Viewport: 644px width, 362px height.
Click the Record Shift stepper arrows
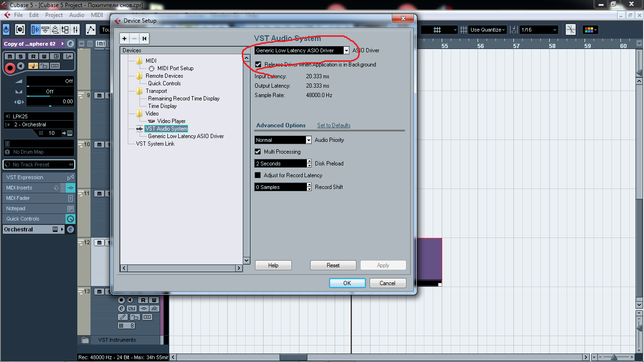pyautogui.click(x=309, y=187)
